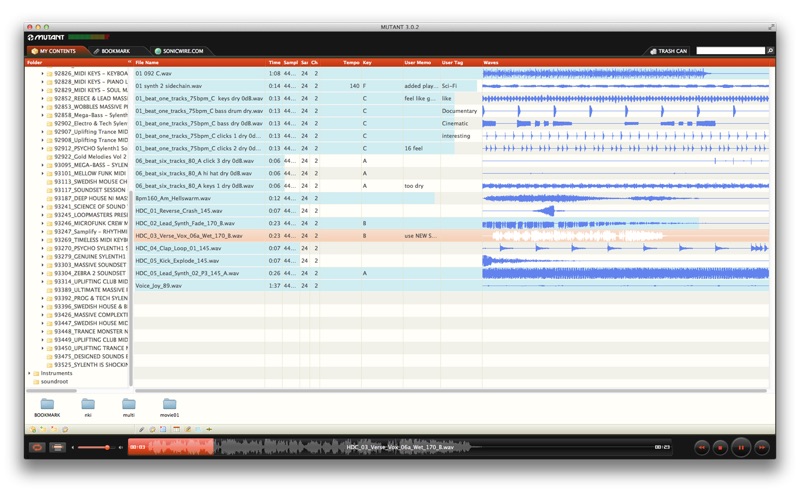Image resolution: width=800 pixels, height=500 pixels.
Task: Sort list by Tempo column header
Action: click(351, 63)
